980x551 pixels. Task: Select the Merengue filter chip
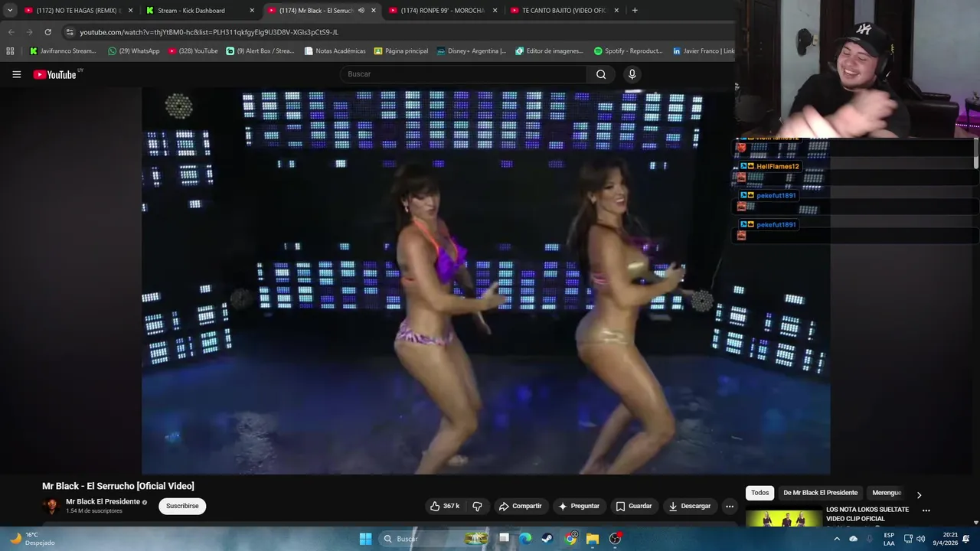click(x=887, y=493)
